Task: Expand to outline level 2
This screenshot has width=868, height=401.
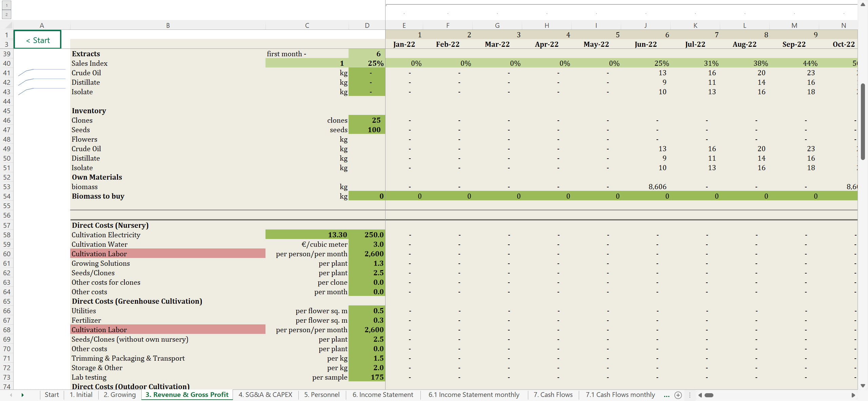Action: tap(6, 14)
